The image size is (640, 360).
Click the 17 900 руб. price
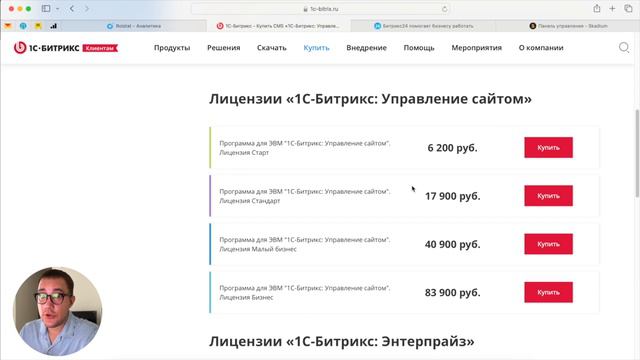pyautogui.click(x=452, y=196)
